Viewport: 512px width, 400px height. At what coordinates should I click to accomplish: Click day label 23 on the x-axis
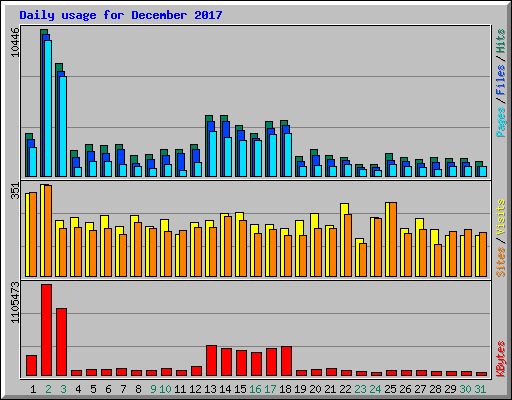[x=360, y=389]
